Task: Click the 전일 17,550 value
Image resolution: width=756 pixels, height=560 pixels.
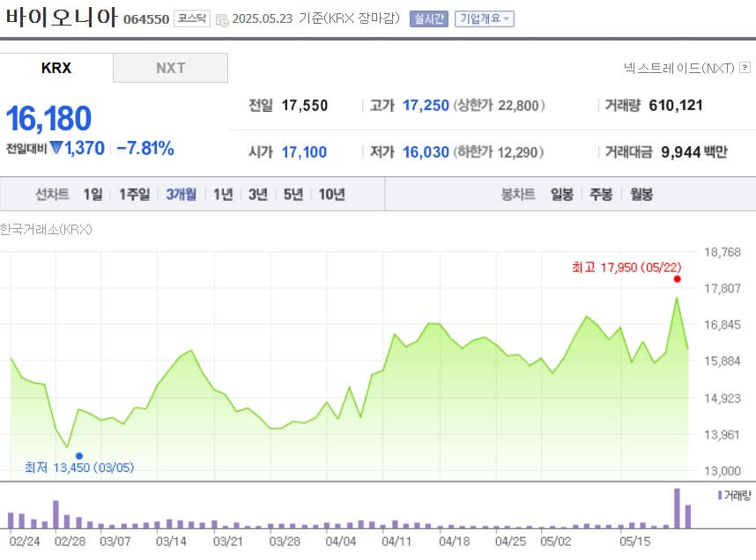Action: (x=305, y=105)
